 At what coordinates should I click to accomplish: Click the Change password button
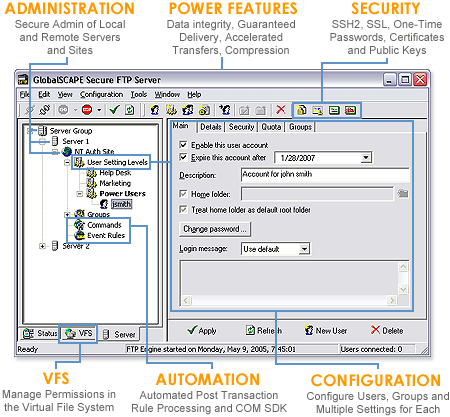pyautogui.click(x=215, y=229)
